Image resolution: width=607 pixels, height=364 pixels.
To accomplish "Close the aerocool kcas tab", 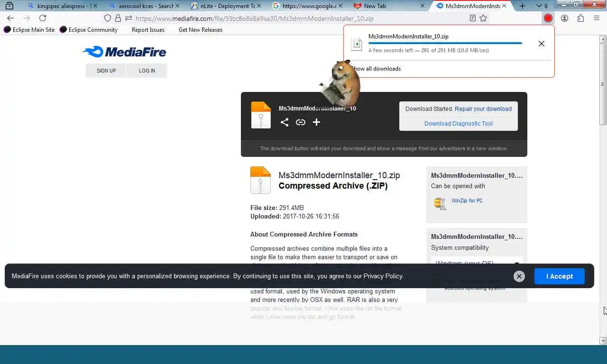I will click(177, 6).
